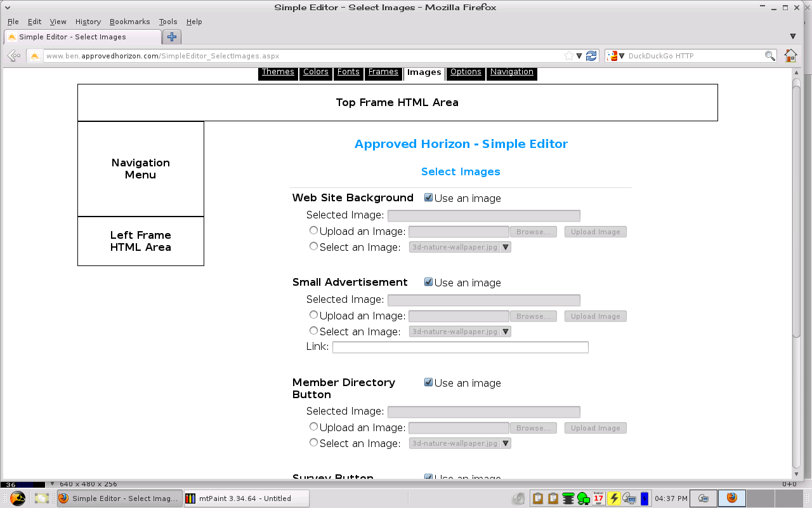Click Browse for Small Advertisement
This screenshot has height=508, width=812.
533,316
